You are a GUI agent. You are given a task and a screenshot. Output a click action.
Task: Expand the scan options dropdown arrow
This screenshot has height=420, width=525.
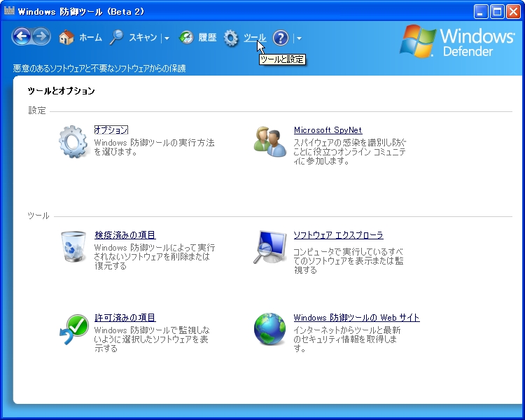[167, 38]
